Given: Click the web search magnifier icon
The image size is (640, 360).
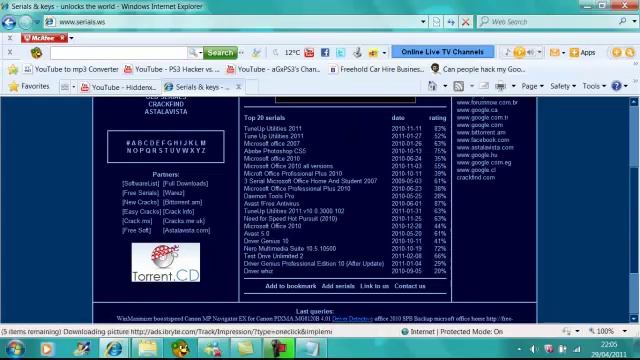Looking at the screenshot, I should (622, 21).
